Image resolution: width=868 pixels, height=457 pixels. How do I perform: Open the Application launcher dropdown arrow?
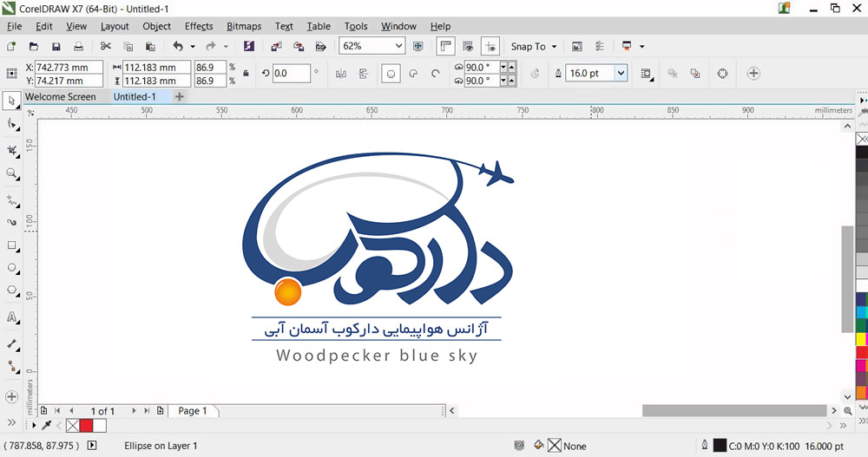(642, 47)
